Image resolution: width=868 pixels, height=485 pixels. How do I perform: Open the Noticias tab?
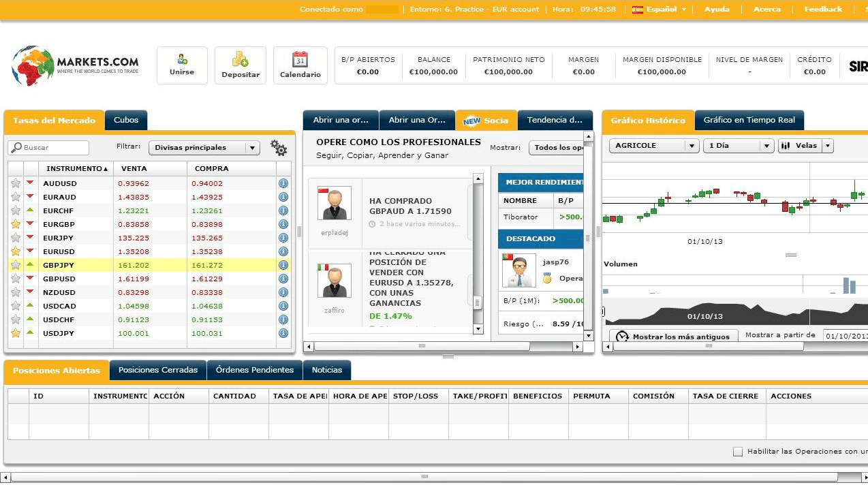[327, 370]
